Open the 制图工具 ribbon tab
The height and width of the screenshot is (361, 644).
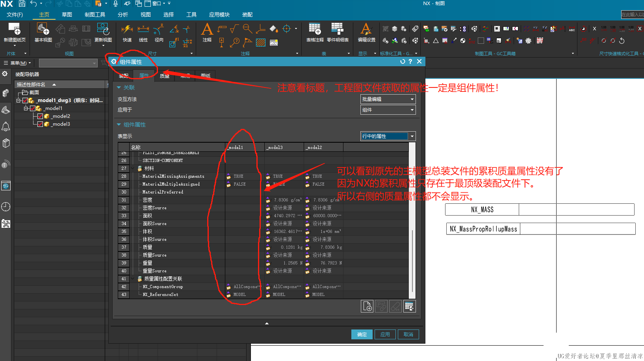95,15
